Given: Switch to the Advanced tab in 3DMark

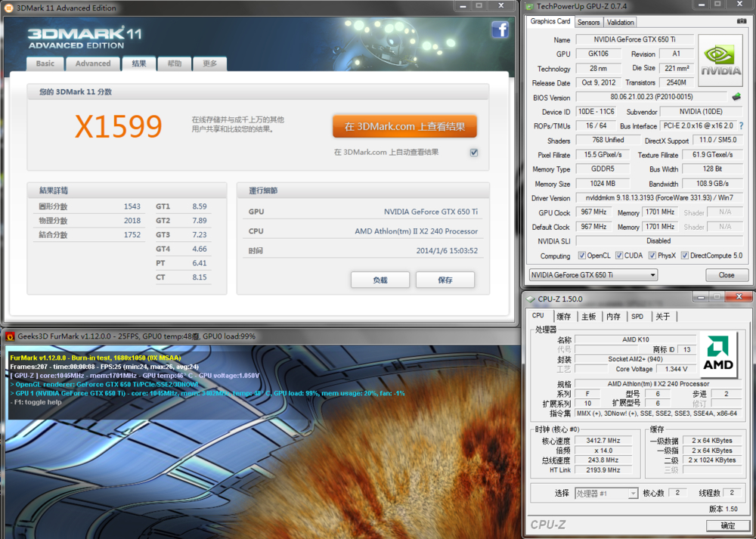Looking at the screenshot, I should (x=93, y=64).
